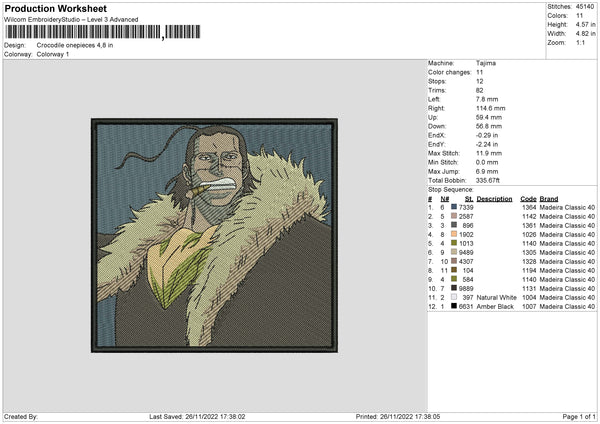Image resolution: width=600 pixels, height=424 pixels.
Task: Click the olive swatch with 1013 stitches
Action: coord(455,243)
